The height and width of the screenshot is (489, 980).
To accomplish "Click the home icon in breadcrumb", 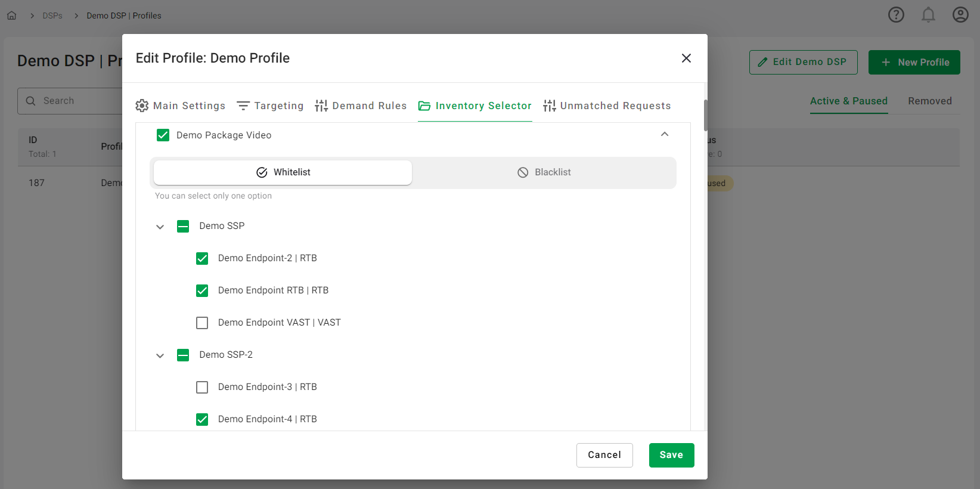I will (11, 16).
